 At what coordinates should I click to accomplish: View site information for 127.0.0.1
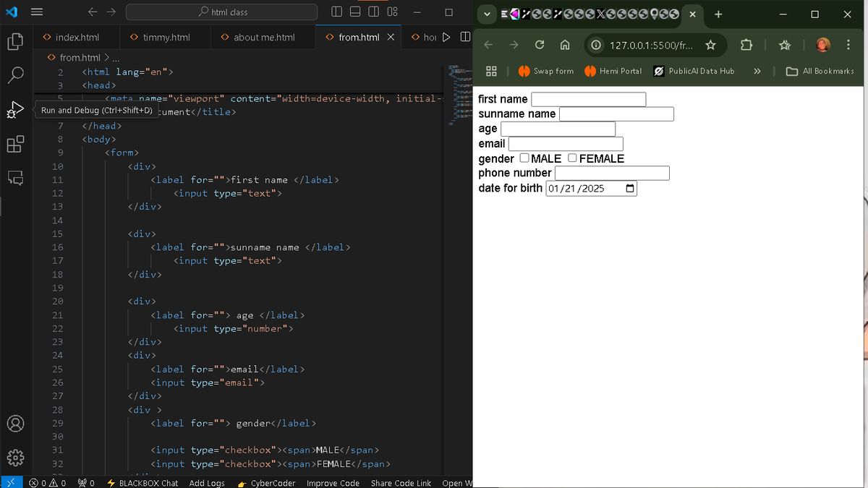(596, 46)
